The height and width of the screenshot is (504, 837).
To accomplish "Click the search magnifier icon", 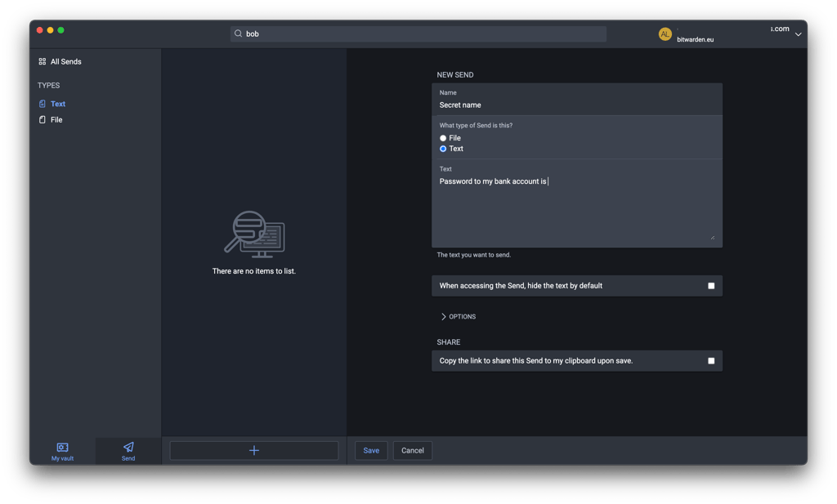I will click(x=238, y=33).
